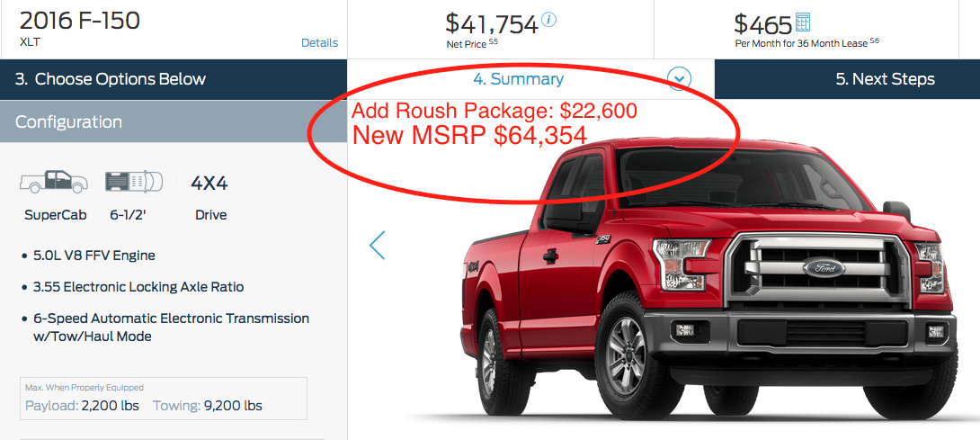The width and height of the screenshot is (980, 440).
Task: Click the Towing 9,200 lbs value
Action: coord(208,406)
